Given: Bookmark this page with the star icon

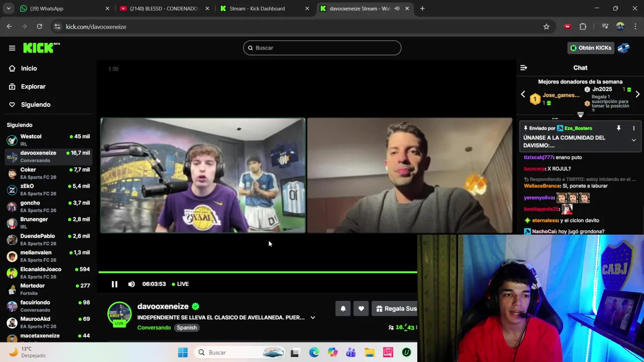Looking at the screenshot, I should tap(546, 27).
